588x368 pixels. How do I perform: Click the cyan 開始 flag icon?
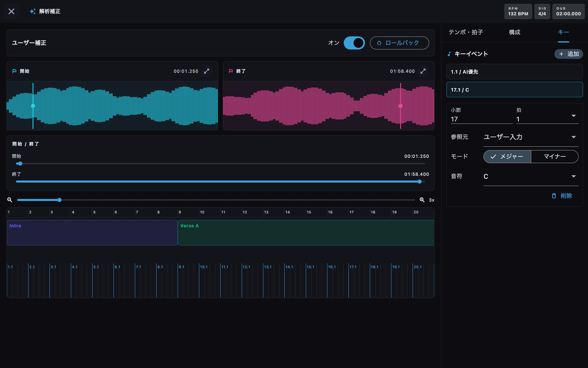(14, 71)
